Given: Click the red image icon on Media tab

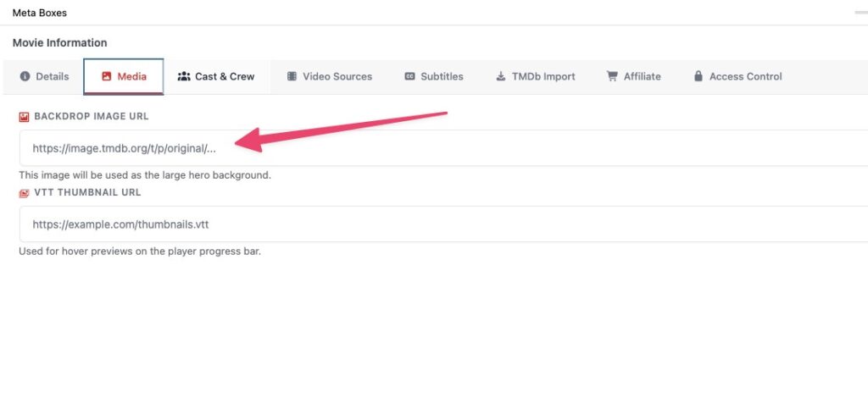Looking at the screenshot, I should [106, 76].
